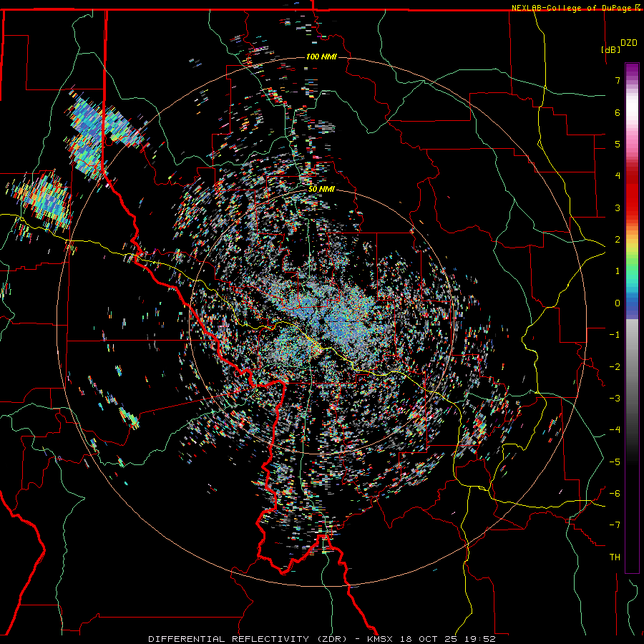
Task: Click the color scale label 3
Action: click(x=618, y=208)
